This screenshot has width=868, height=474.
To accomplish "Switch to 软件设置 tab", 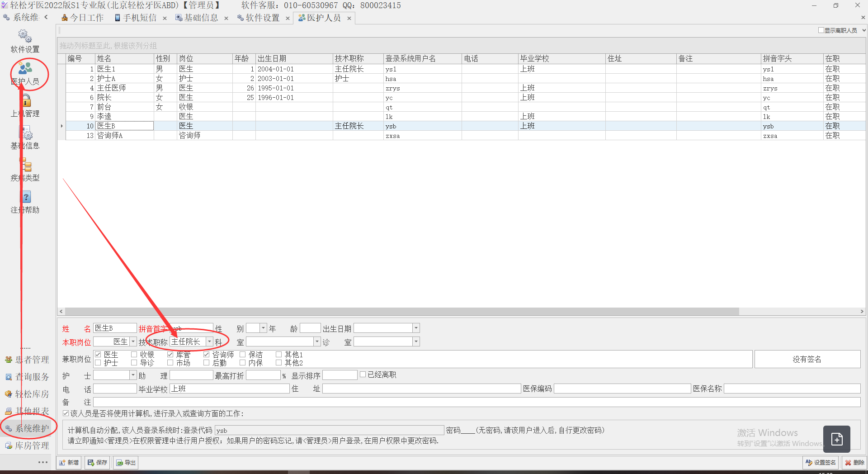I will pos(258,18).
